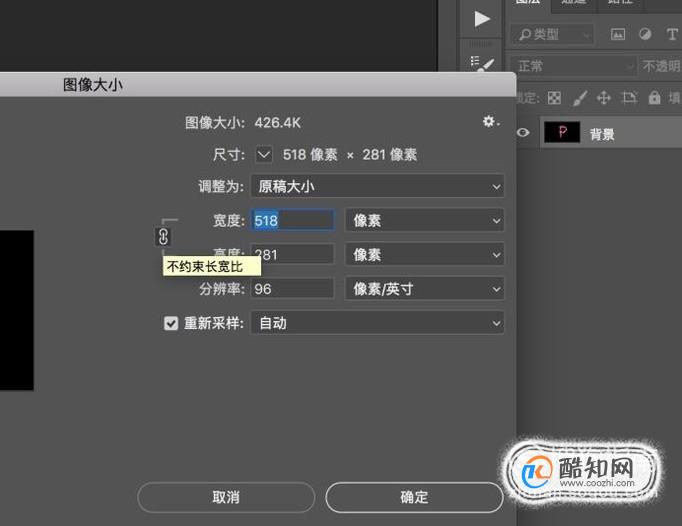Filter layers by adjustment layer icon

[x=645, y=34]
